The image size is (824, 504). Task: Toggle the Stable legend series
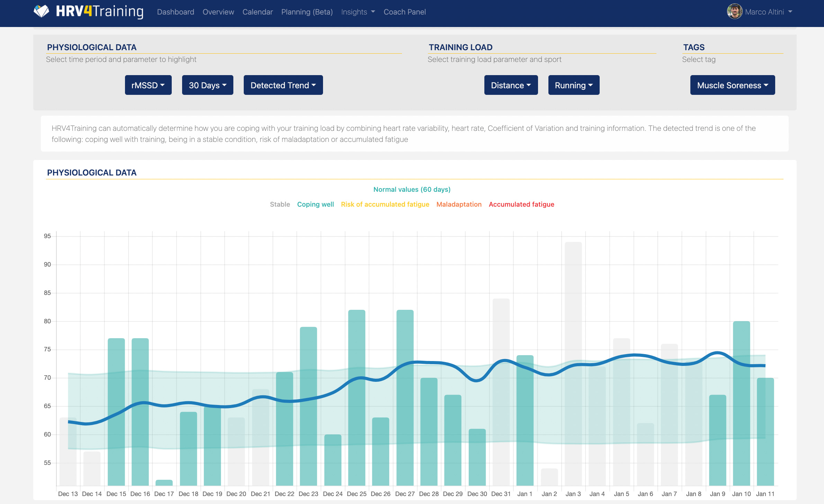pyautogui.click(x=280, y=204)
